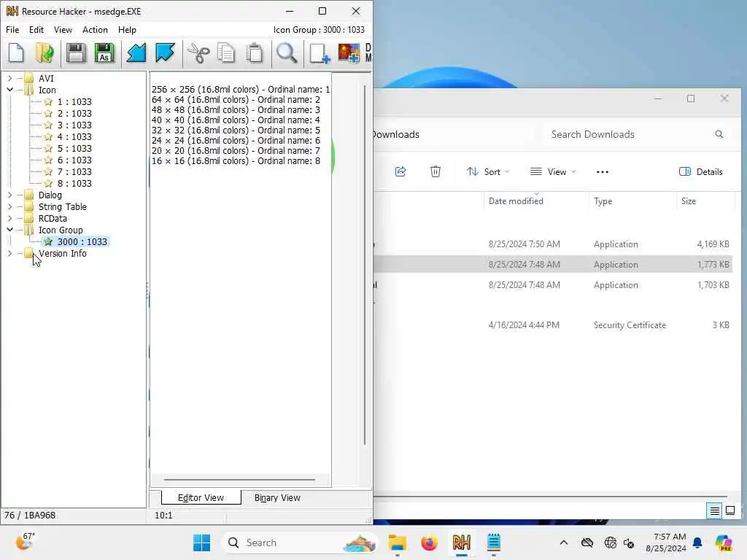Open the File menu
The image size is (747, 560).
[x=12, y=29]
